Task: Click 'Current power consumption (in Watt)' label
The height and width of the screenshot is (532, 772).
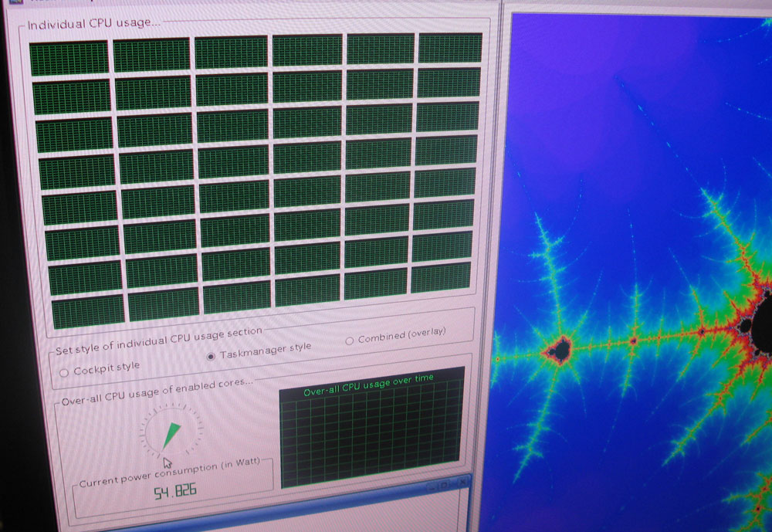Action: point(169,472)
